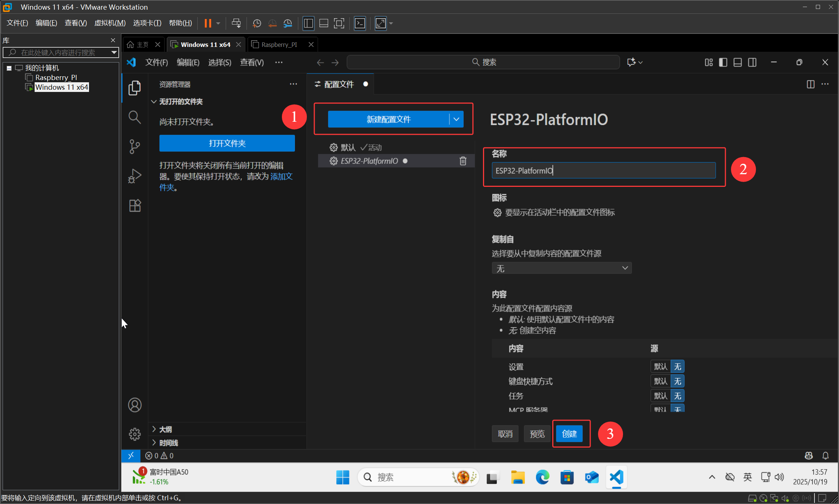
Task: Set 键盘快捷方式 source to 默认
Action: [661, 381]
